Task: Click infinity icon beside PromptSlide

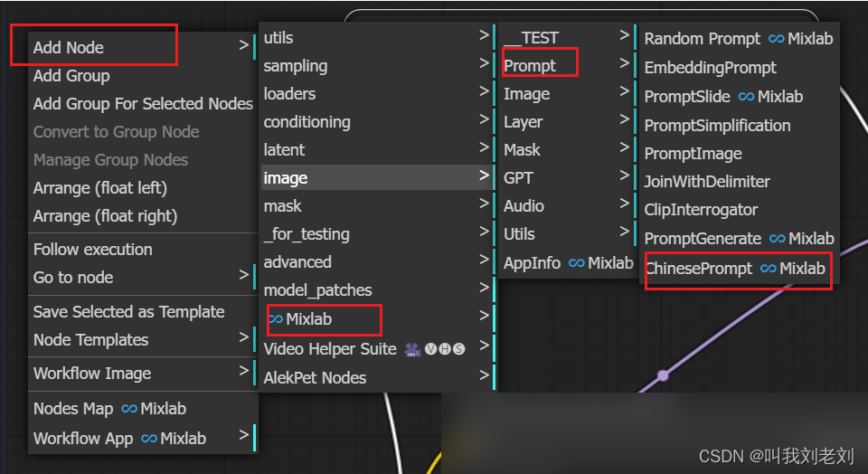Action: click(746, 97)
